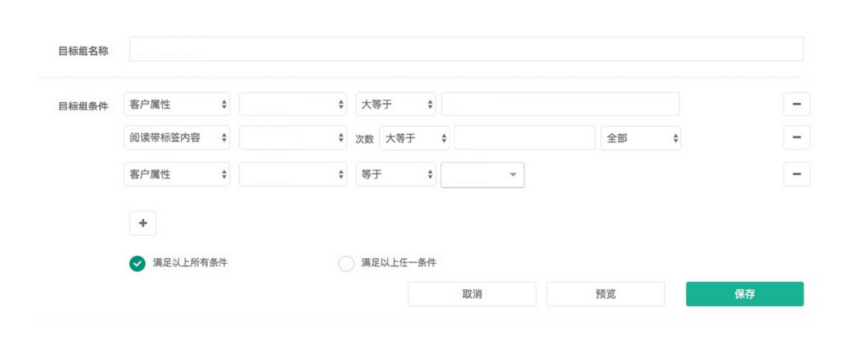Select 满足以上所有条件 radio option
The width and height of the screenshot is (868, 338).
pos(137,264)
